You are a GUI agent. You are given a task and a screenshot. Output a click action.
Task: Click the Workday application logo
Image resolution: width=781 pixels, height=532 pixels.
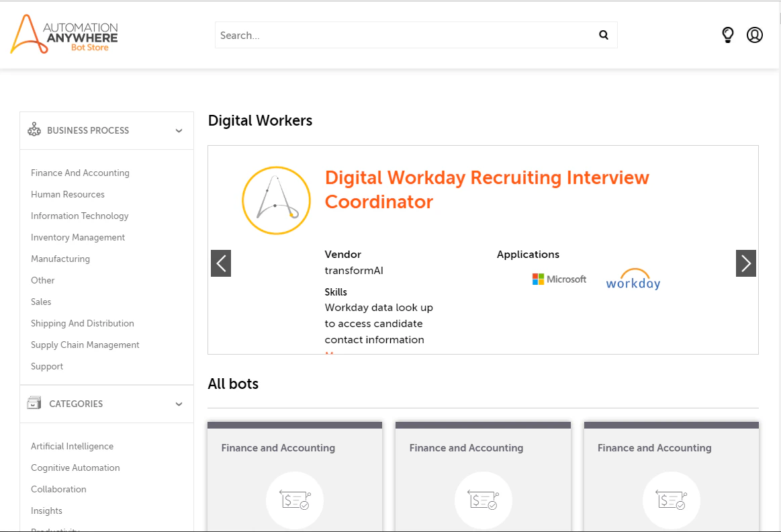tap(633, 279)
